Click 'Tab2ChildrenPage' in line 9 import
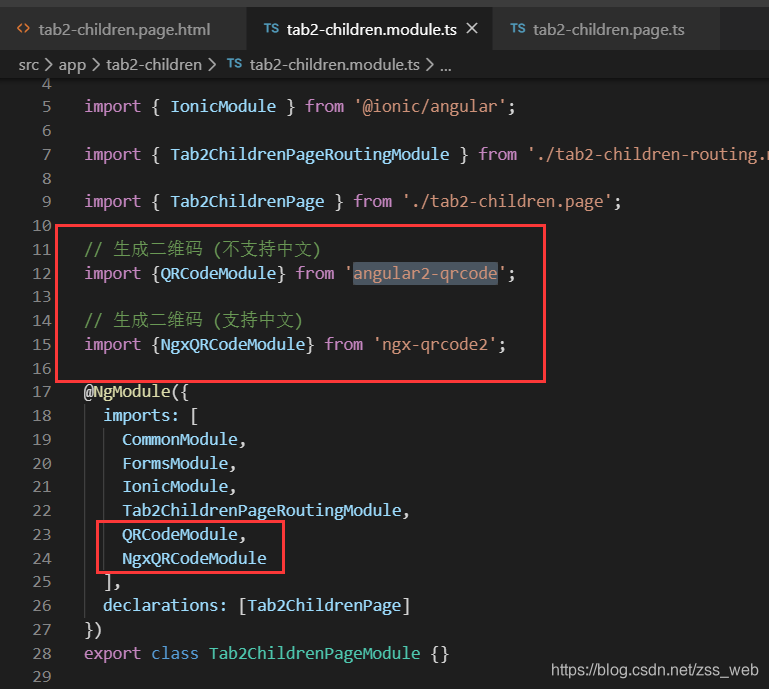The image size is (769, 689). [x=247, y=202]
